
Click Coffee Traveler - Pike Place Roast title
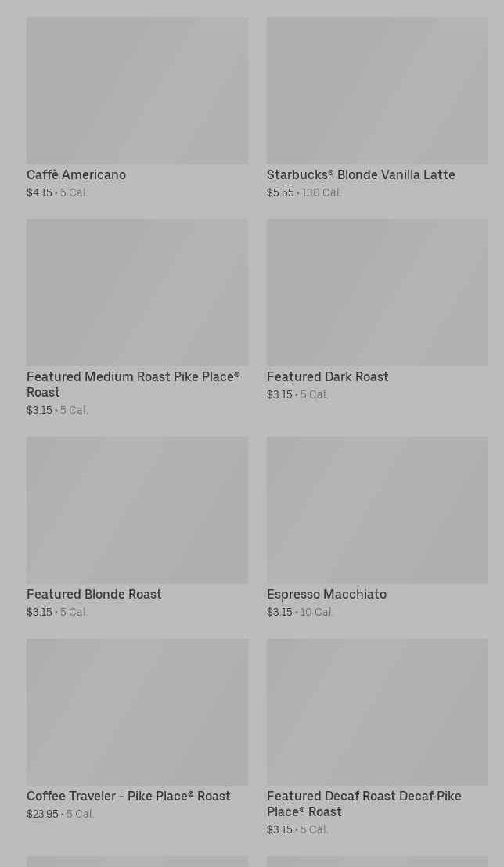[128, 797]
